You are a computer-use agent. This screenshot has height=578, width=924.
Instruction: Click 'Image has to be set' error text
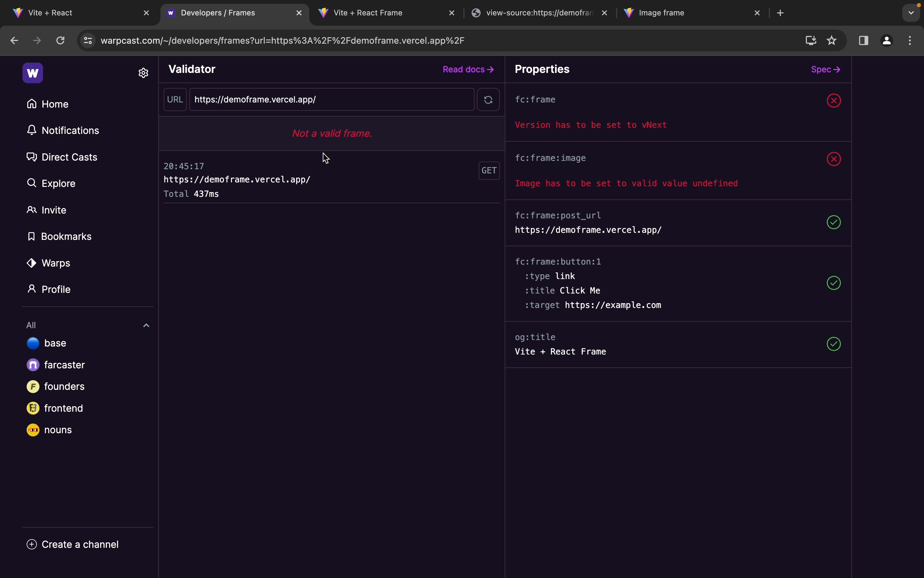626,183
